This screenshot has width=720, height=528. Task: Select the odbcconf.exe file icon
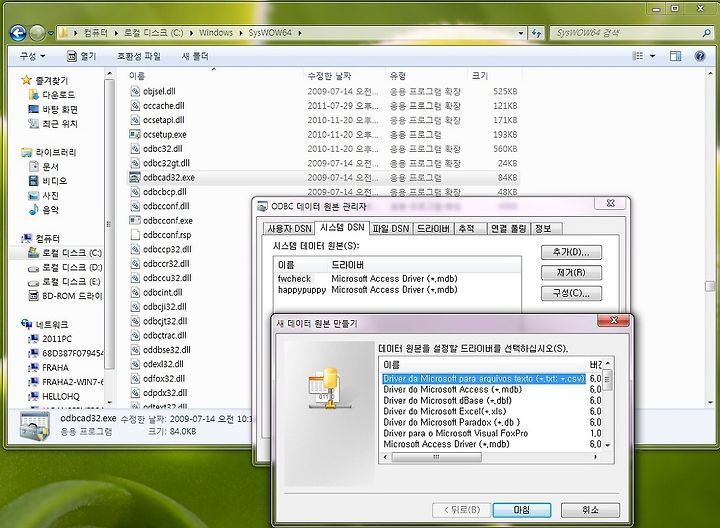point(135,220)
